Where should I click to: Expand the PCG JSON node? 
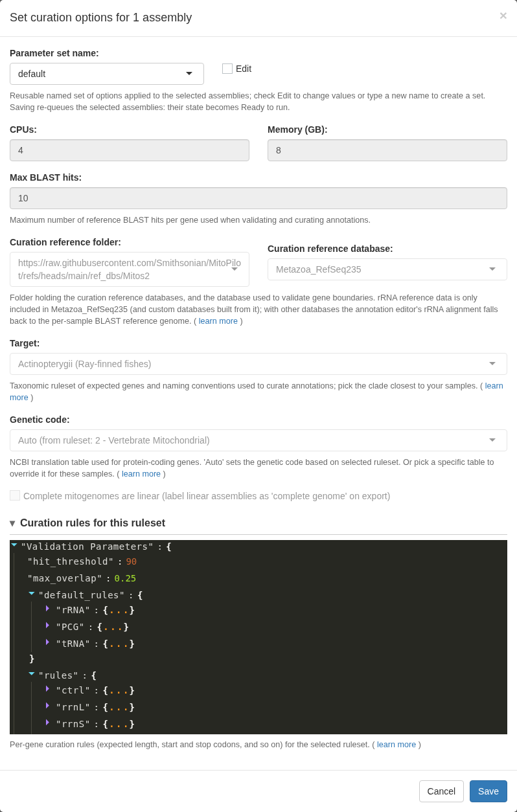(47, 626)
